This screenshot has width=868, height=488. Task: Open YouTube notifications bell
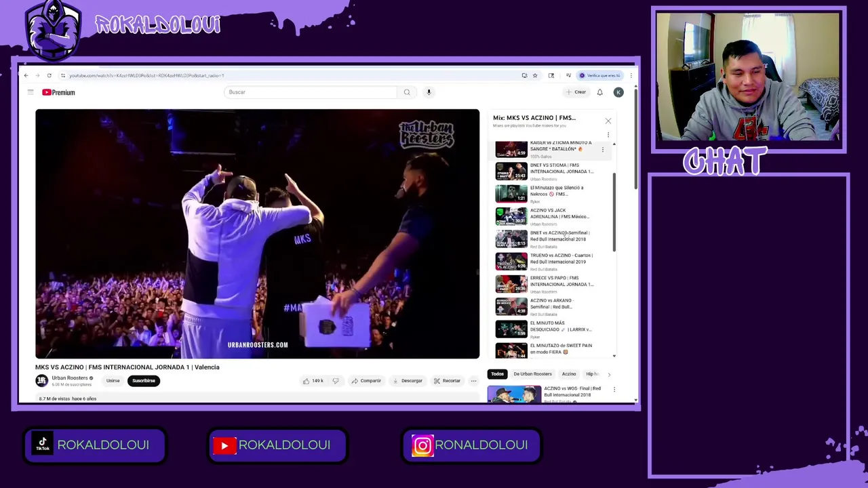[599, 92]
